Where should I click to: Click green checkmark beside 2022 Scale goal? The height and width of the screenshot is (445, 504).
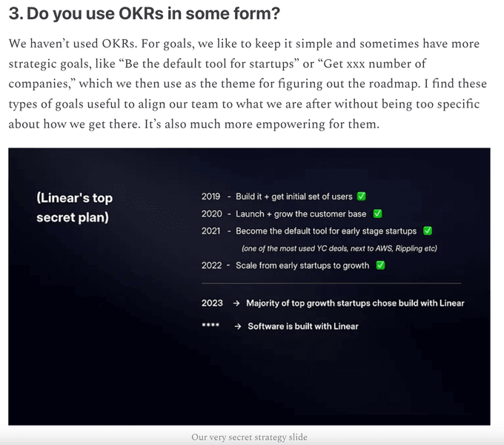click(x=380, y=266)
